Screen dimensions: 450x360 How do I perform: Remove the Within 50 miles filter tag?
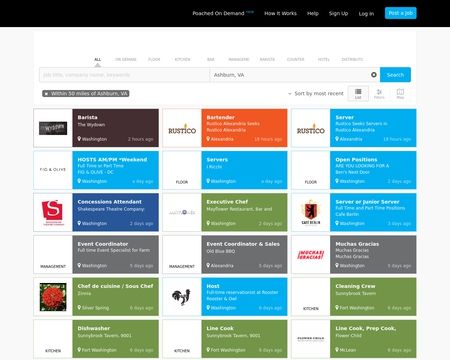point(46,94)
